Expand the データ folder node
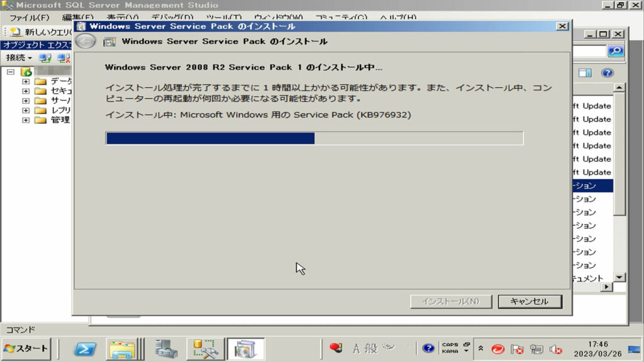This screenshot has height=362, width=644. [26, 82]
